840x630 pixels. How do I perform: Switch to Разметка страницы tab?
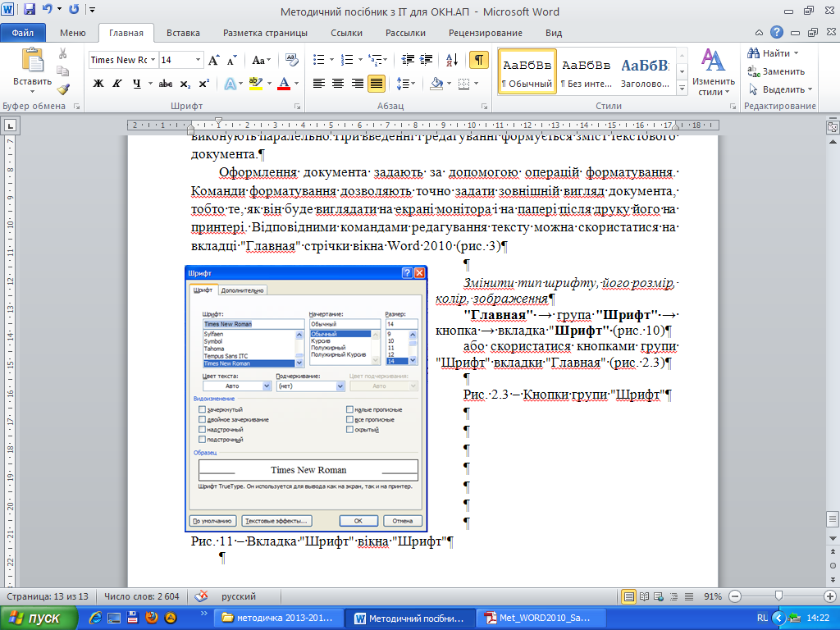(x=265, y=33)
